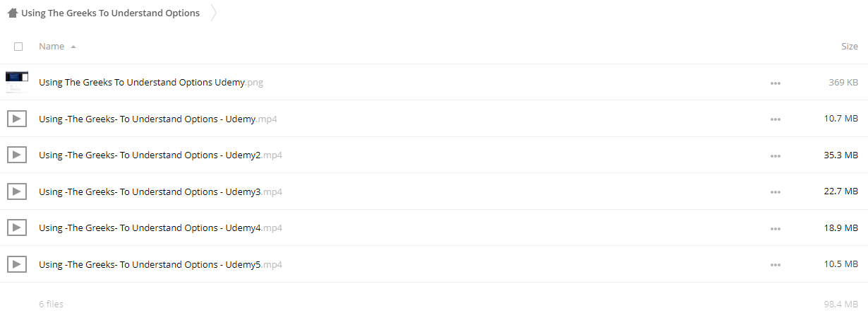Click the video icon for the Udemy.mp4 file

click(17, 119)
